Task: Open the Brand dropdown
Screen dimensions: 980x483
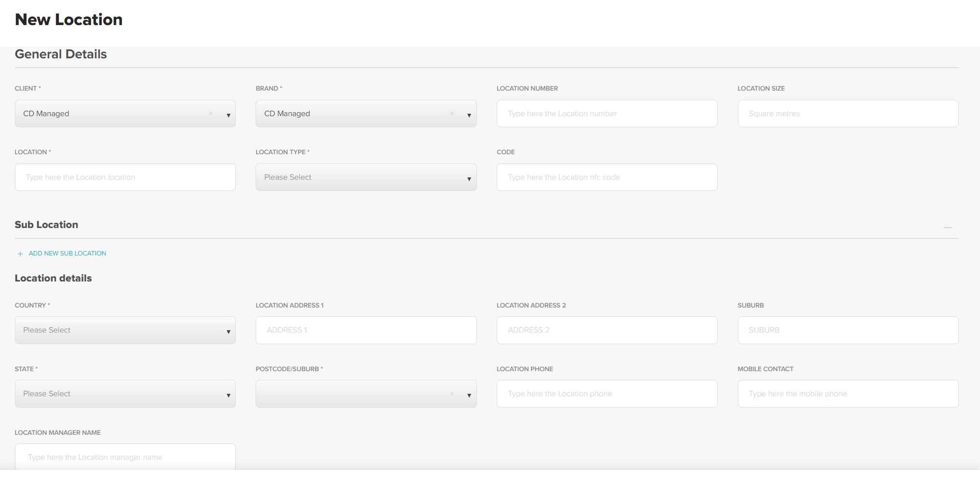Action: click(469, 115)
